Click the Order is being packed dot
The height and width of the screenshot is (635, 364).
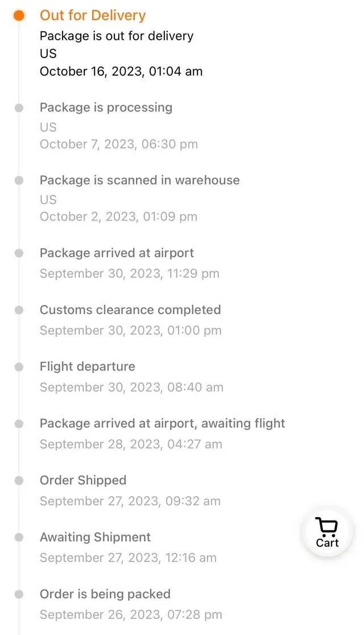click(19, 595)
